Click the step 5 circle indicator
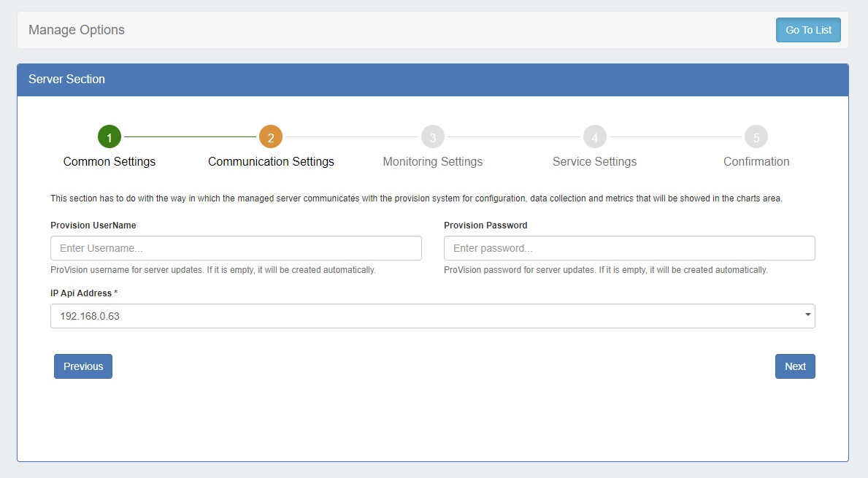Image resolution: width=868 pixels, height=478 pixels. (756, 136)
